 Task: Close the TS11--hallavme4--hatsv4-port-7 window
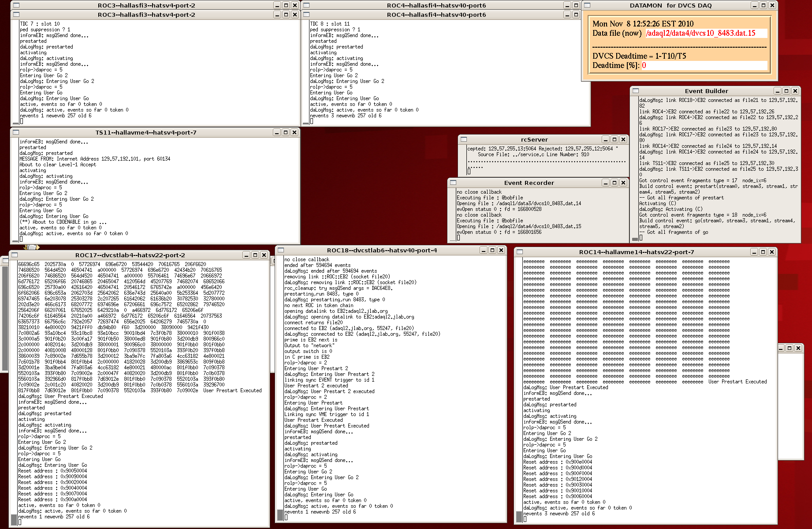click(x=294, y=132)
